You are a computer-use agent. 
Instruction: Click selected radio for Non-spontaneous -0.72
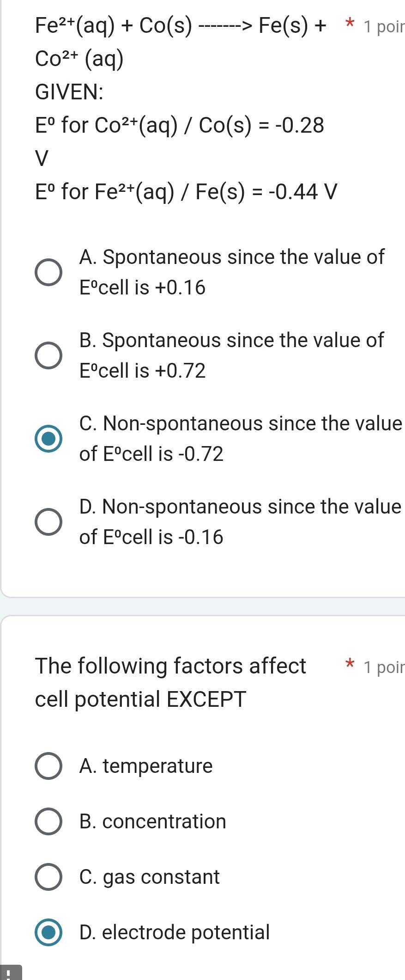click(x=48, y=439)
